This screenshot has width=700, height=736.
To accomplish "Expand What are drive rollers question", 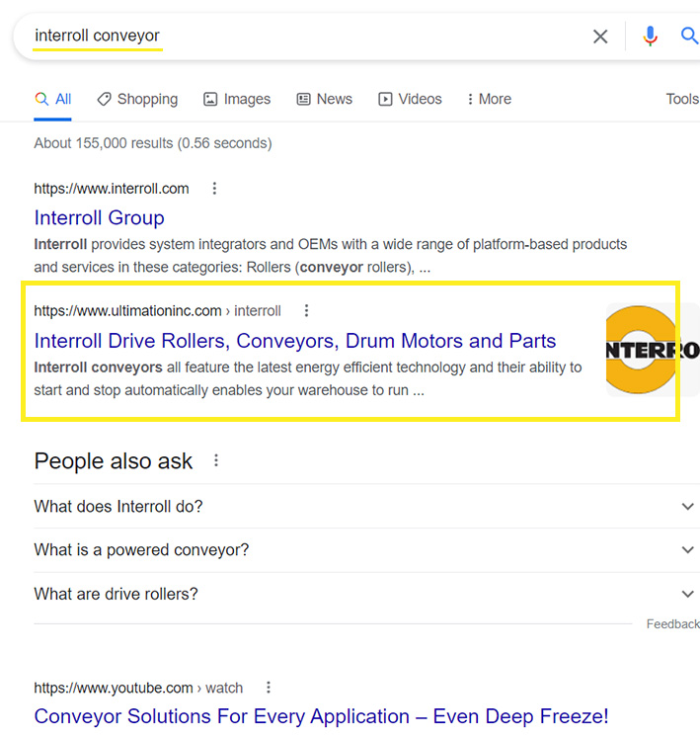I will [x=366, y=594].
